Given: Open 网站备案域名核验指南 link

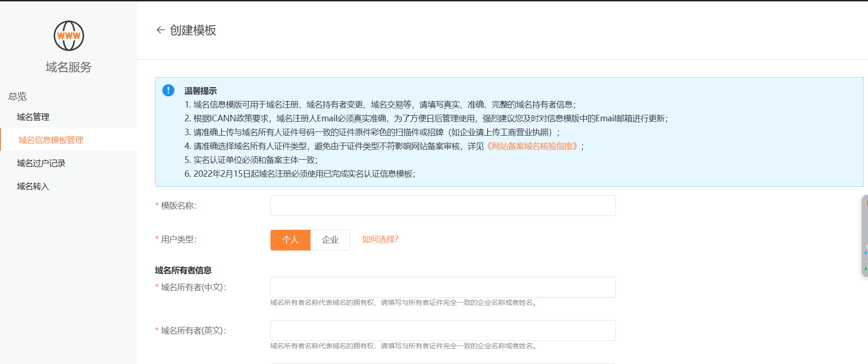Looking at the screenshot, I should pos(532,146).
